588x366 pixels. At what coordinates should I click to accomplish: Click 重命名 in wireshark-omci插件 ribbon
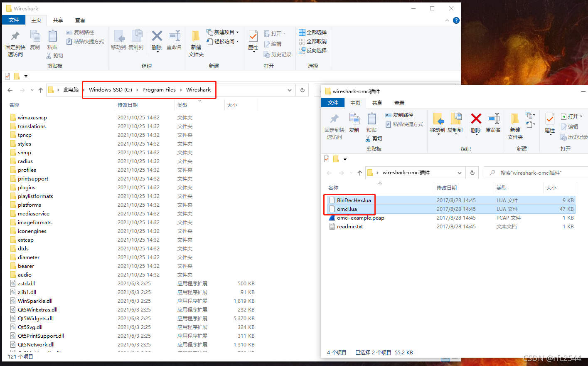[493, 123]
